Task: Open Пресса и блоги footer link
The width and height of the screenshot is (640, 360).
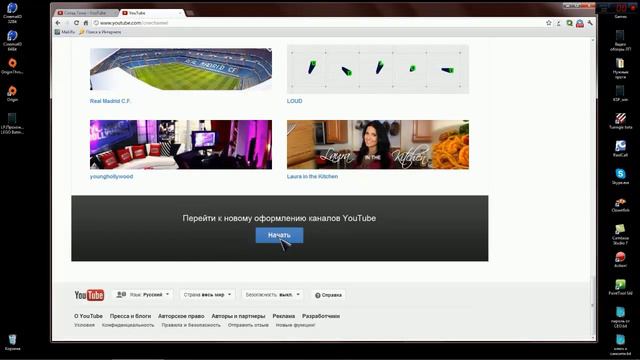Action: [130, 316]
